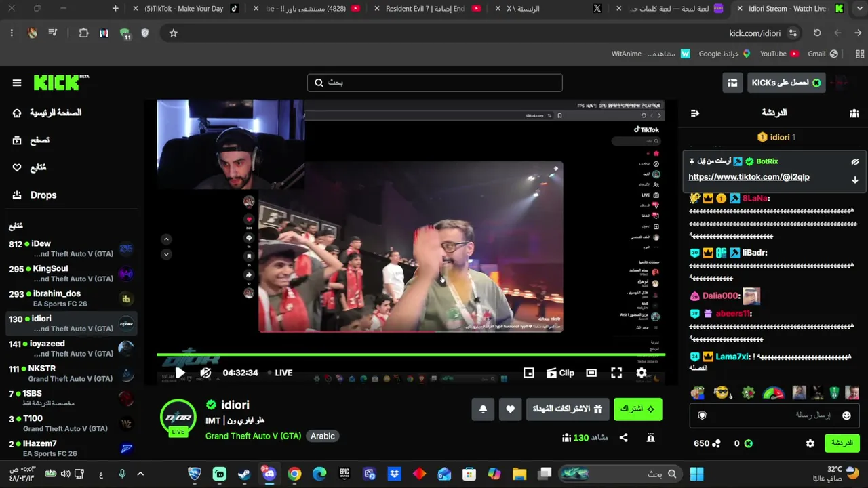Image resolution: width=868 pixels, height=488 pixels.
Task: Click the chat username 8LaNa
Action: [x=755, y=199]
